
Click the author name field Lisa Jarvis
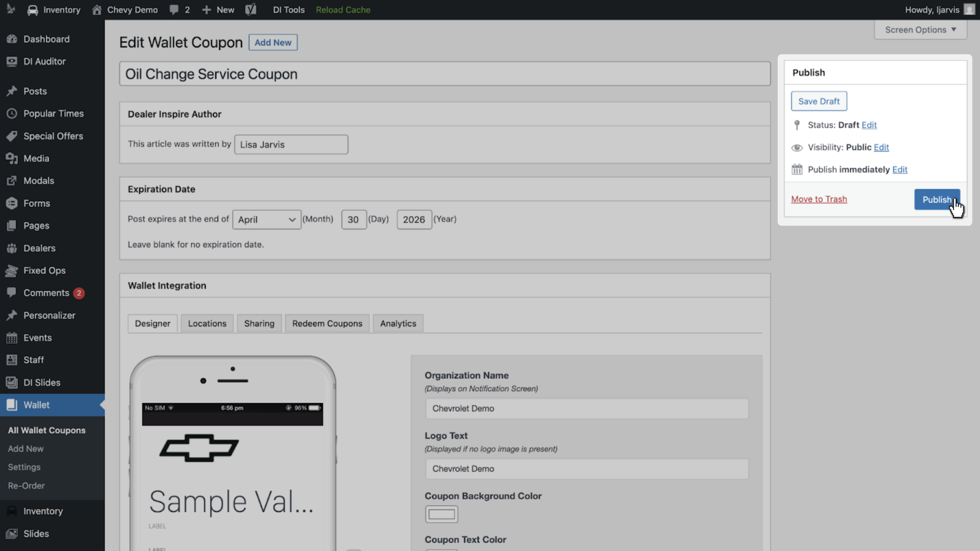tap(291, 144)
